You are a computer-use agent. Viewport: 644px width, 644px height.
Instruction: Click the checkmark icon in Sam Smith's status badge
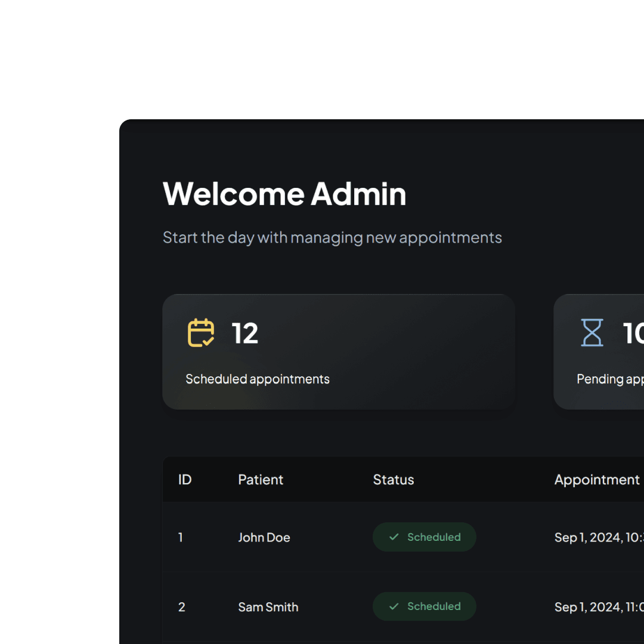(394, 606)
